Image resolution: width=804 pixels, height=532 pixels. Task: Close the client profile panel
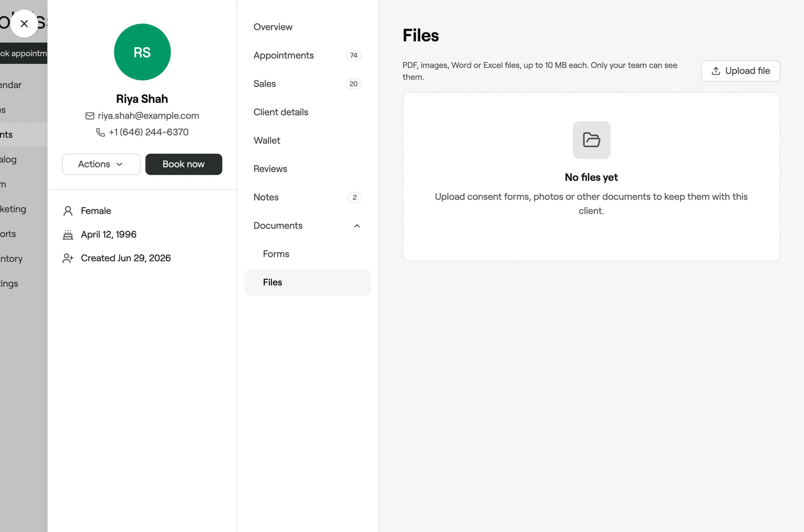pos(24,24)
